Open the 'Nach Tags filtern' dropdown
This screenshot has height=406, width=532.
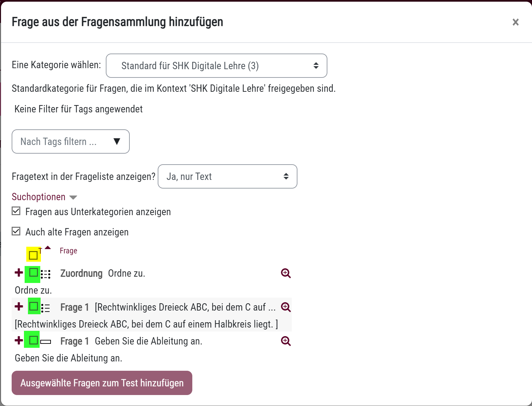coord(71,142)
